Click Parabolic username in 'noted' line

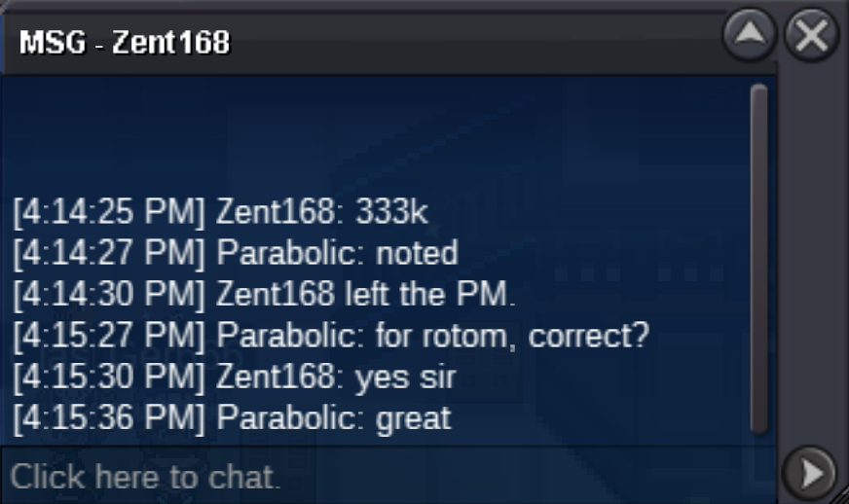click(x=290, y=253)
